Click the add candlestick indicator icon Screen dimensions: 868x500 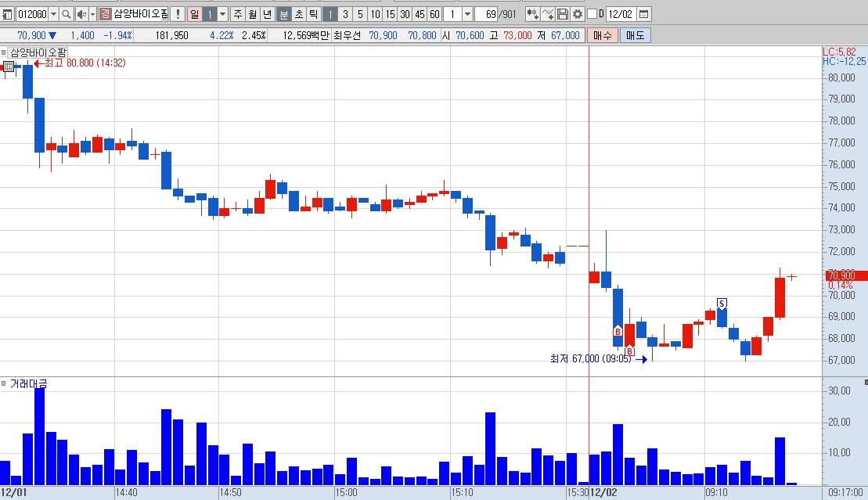(x=532, y=14)
